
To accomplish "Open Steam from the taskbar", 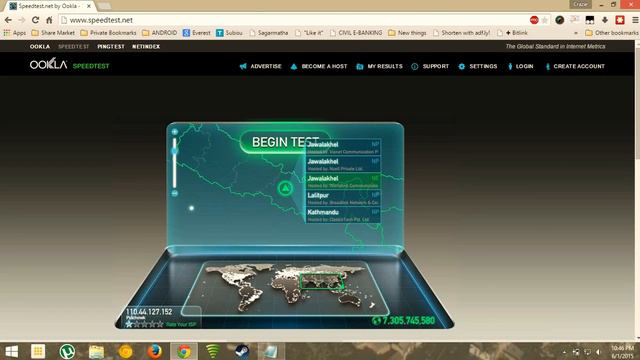I will tap(242, 351).
